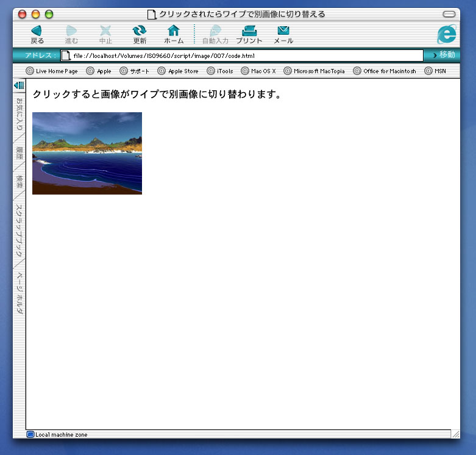Click the seascape image to wipe

point(87,153)
